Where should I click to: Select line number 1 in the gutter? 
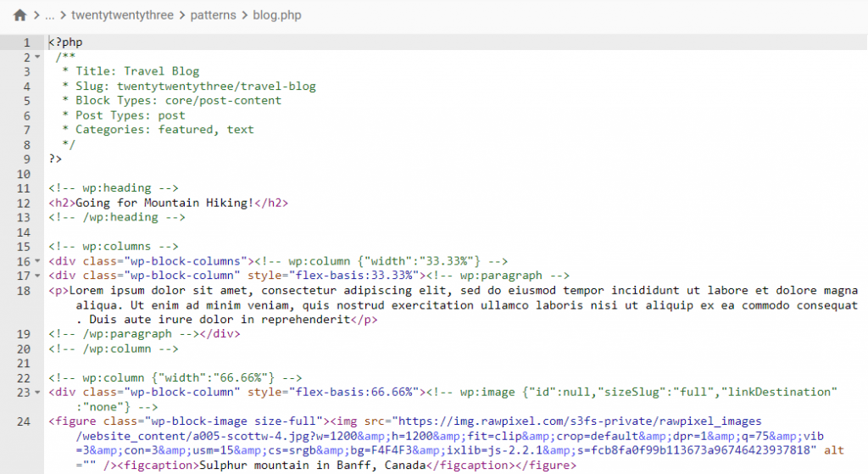[x=26, y=42]
